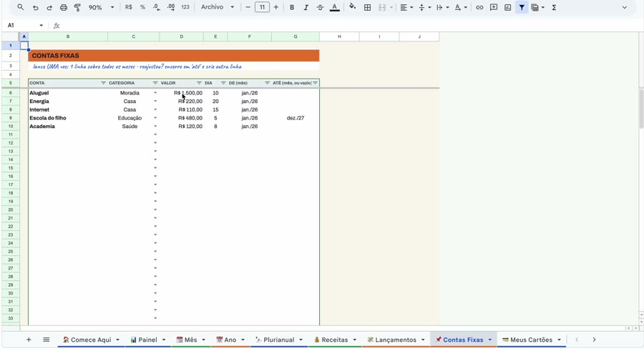Viewport: 644px width, 349px height.
Task: Open the all sheets list
Action: tap(46, 340)
